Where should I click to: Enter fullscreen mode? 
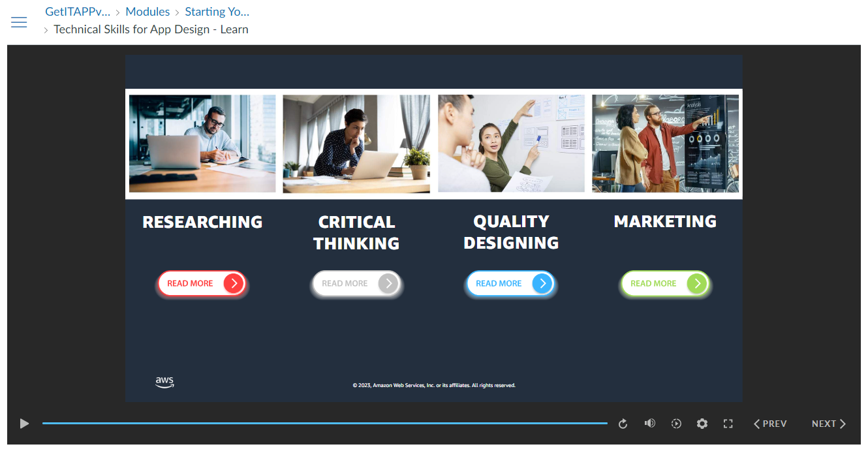(728, 424)
